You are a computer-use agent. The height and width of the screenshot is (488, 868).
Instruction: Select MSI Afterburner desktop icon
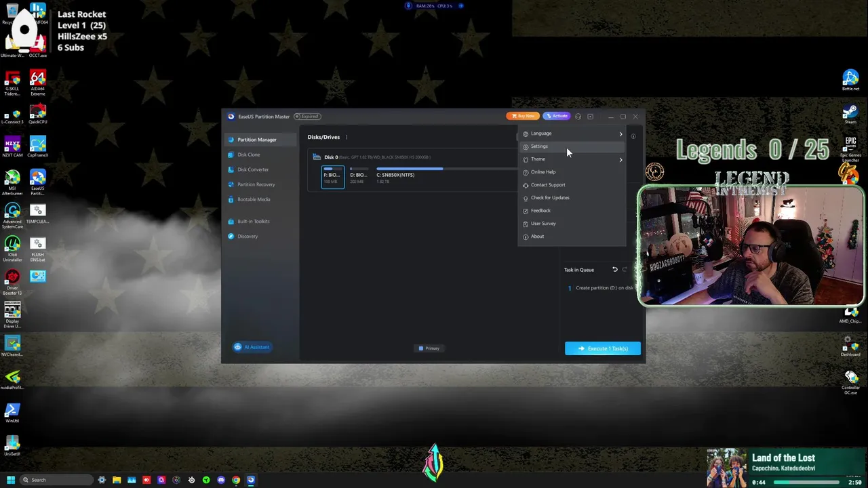(12, 183)
